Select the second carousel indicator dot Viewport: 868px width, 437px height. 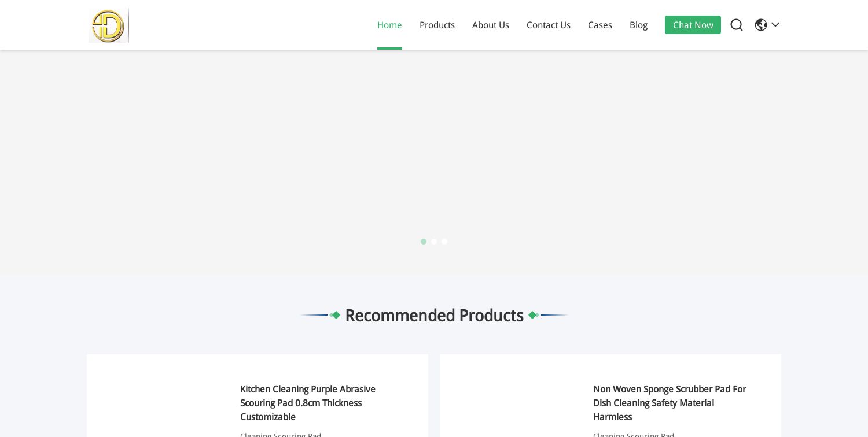tap(434, 242)
